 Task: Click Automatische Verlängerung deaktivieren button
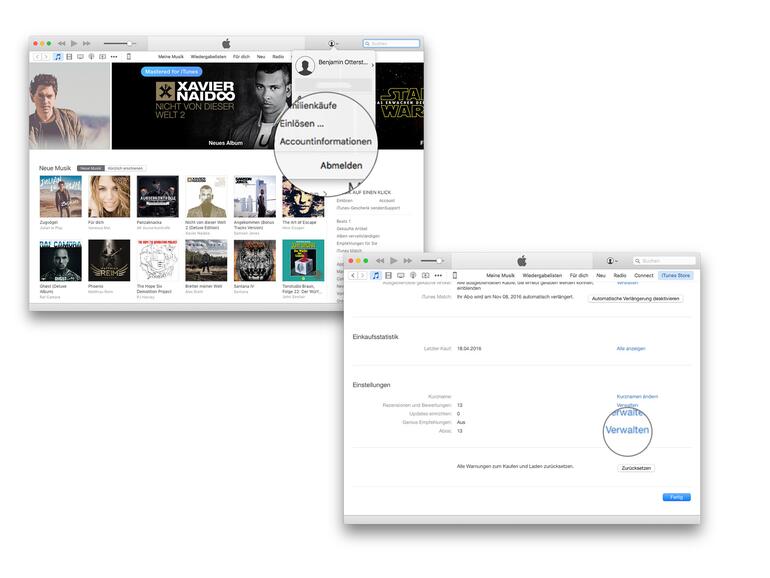pyautogui.click(x=635, y=299)
